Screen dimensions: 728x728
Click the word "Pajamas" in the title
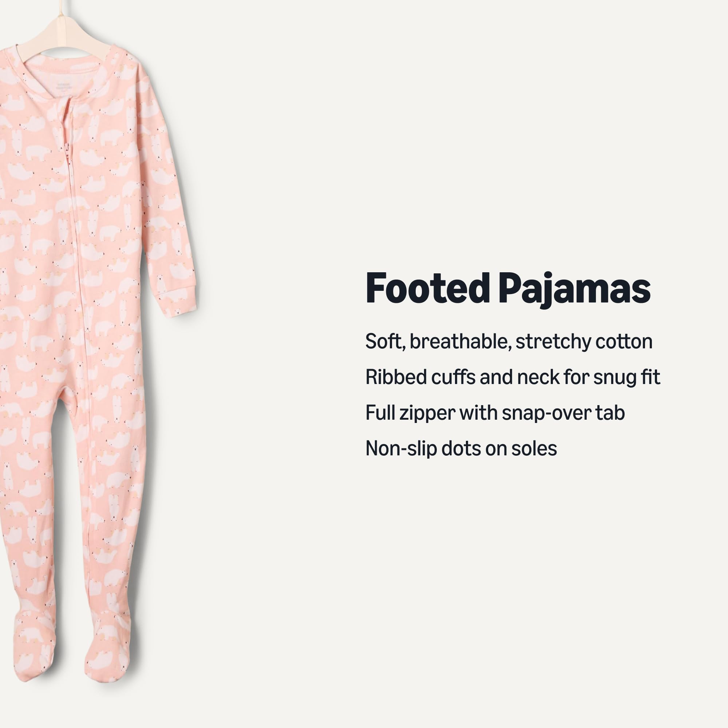coord(574,290)
